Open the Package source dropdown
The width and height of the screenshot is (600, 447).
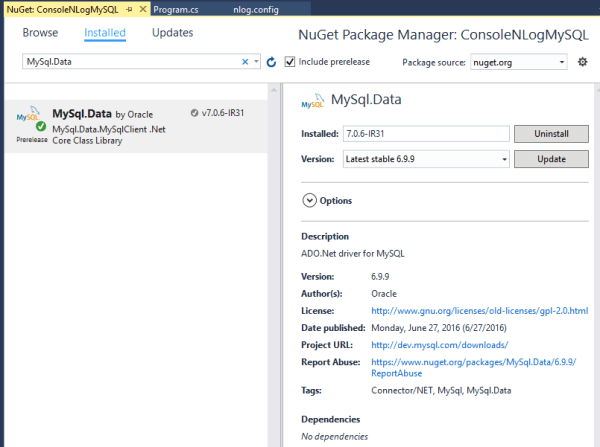(x=518, y=62)
